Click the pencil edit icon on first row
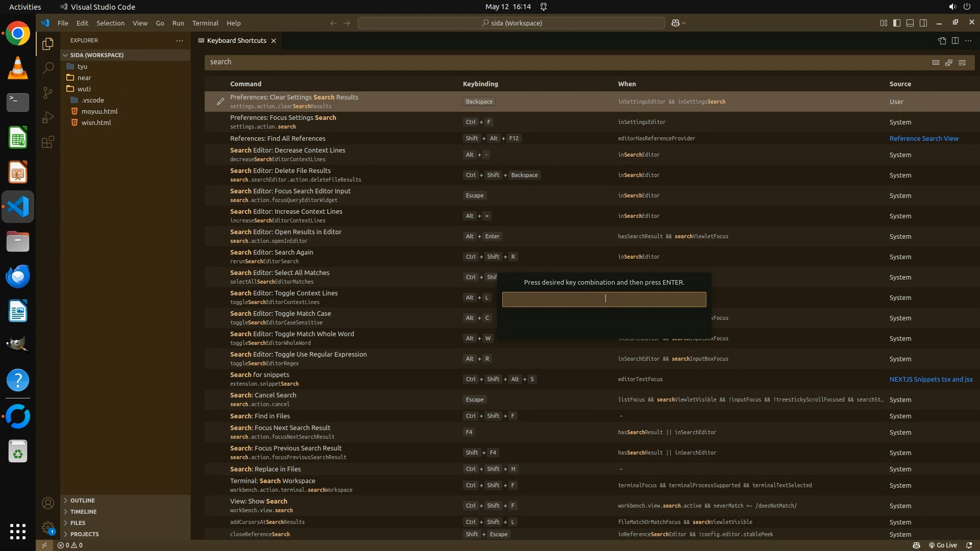This screenshot has width=980, height=551. [x=220, y=102]
